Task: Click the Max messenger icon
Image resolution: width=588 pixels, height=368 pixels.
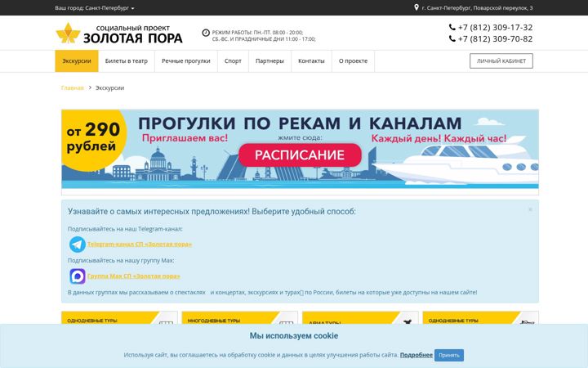Action: (x=78, y=276)
